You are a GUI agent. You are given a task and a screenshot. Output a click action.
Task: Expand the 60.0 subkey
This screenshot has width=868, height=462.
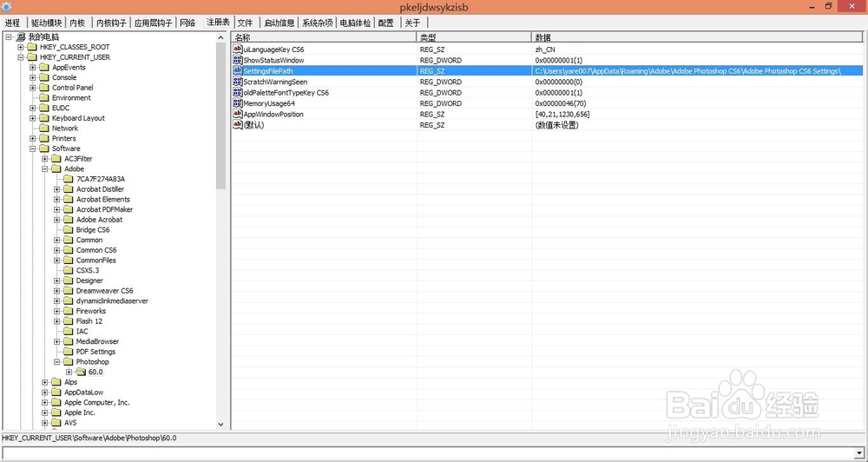(x=69, y=372)
